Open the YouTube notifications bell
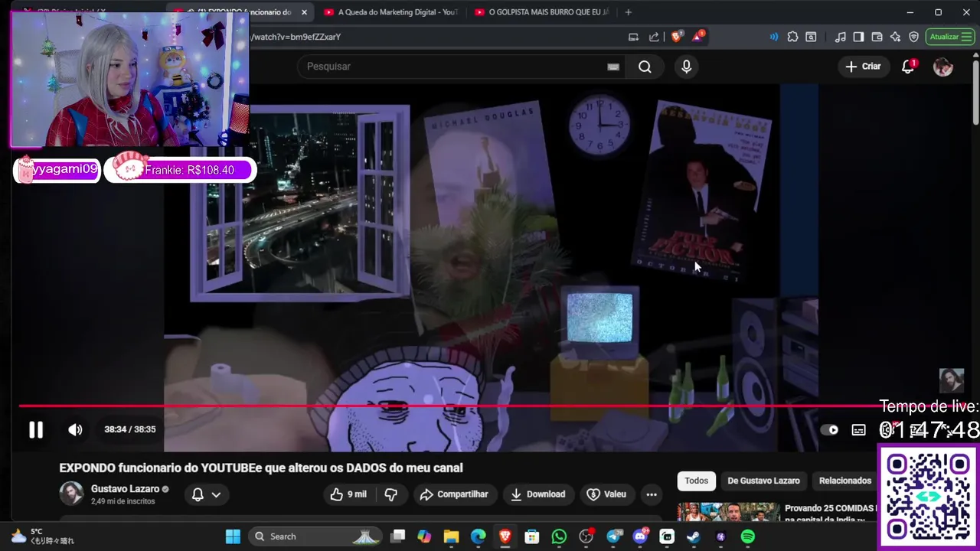Image resolution: width=980 pixels, height=551 pixels. [908, 67]
